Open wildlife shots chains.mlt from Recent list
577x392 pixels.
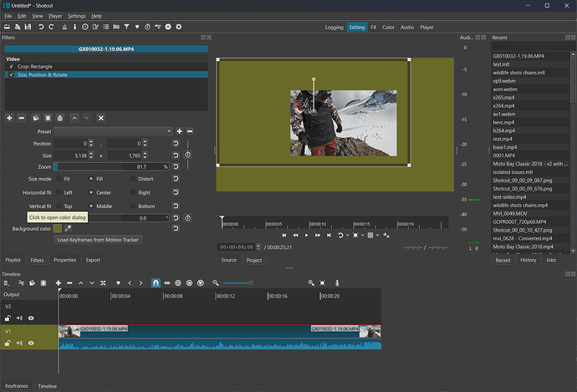click(520, 73)
